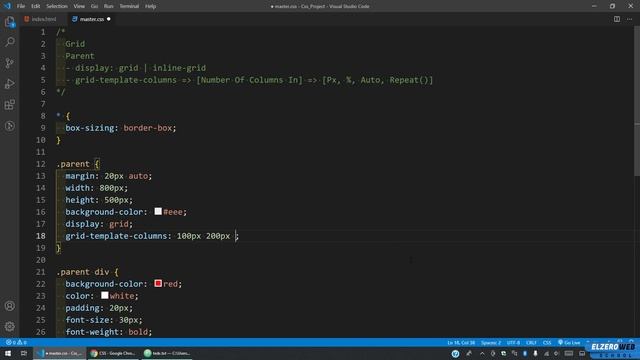The width and height of the screenshot is (640, 360).
Task: Click the red color swatch on line 22
Action: [x=158, y=283]
